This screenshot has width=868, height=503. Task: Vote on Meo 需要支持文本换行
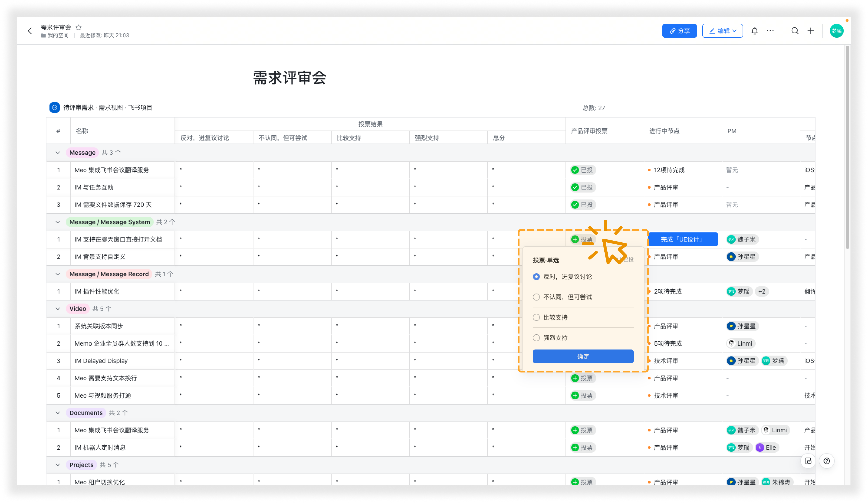coord(583,378)
